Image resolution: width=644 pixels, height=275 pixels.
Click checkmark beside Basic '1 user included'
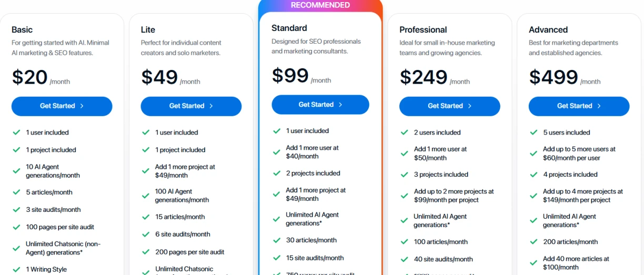click(x=16, y=133)
